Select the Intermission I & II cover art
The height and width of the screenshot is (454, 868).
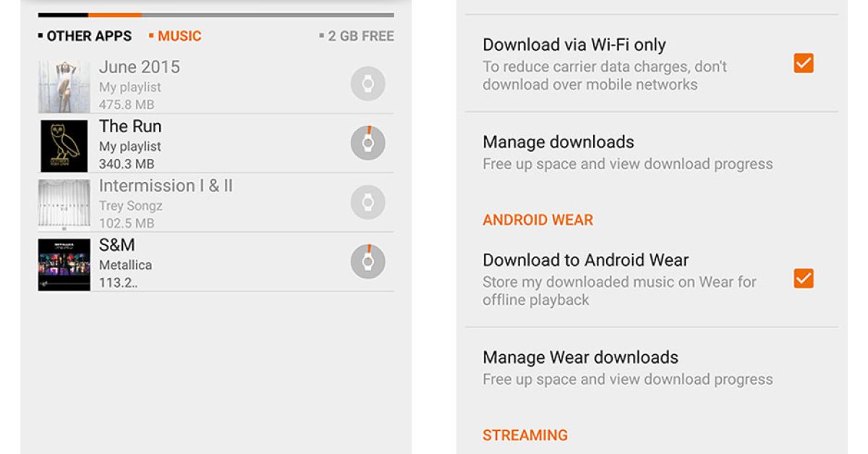(64, 205)
